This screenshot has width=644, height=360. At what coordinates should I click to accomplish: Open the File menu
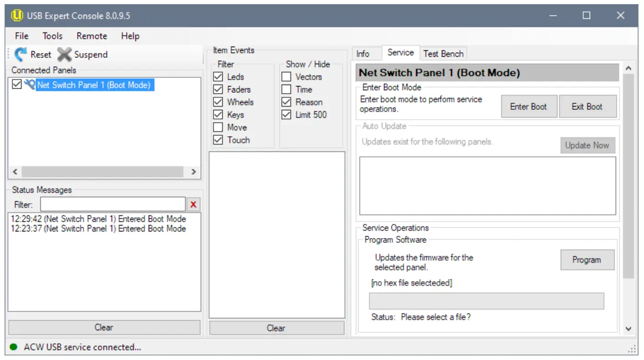click(21, 36)
